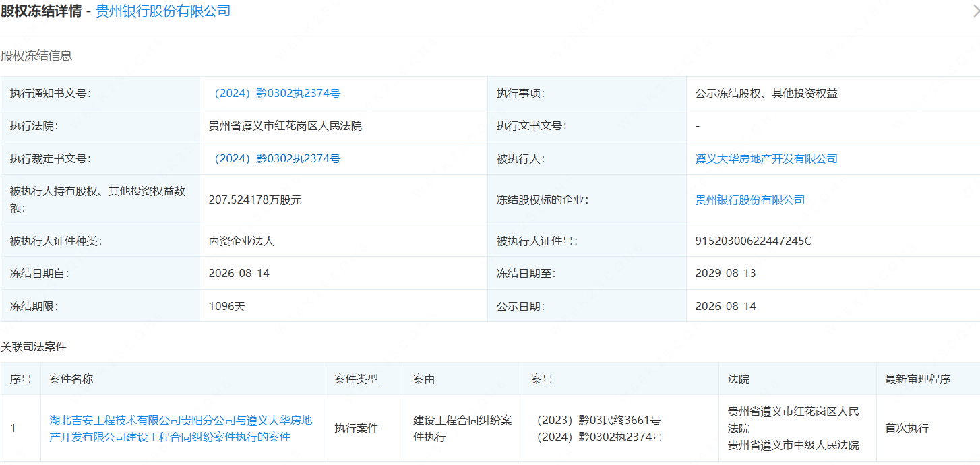This screenshot has height=465, width=980.
Task: Select the value 1096天
Action: [227, 307]
